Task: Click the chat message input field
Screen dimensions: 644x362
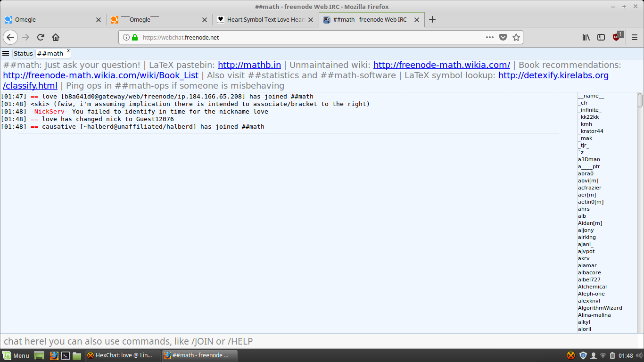Action: (322, 341)
